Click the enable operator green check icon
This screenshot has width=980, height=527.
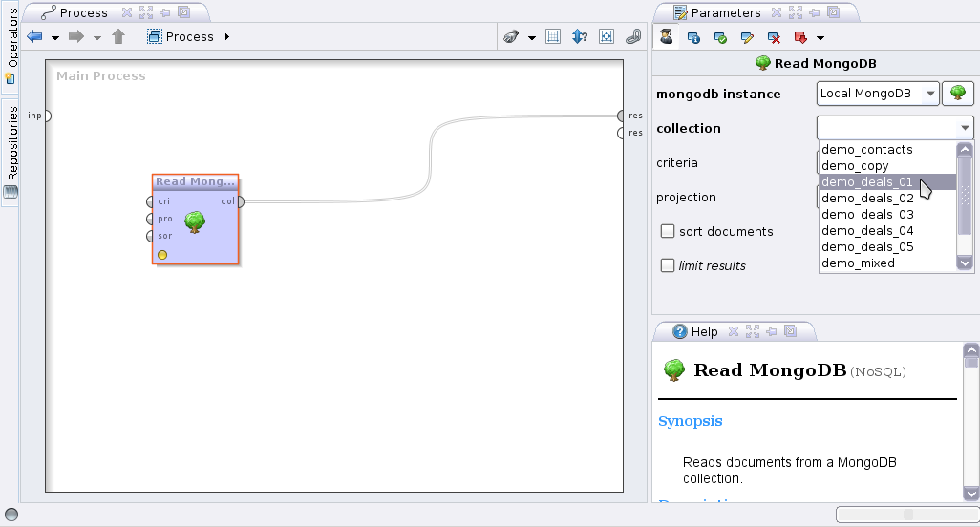720,37
